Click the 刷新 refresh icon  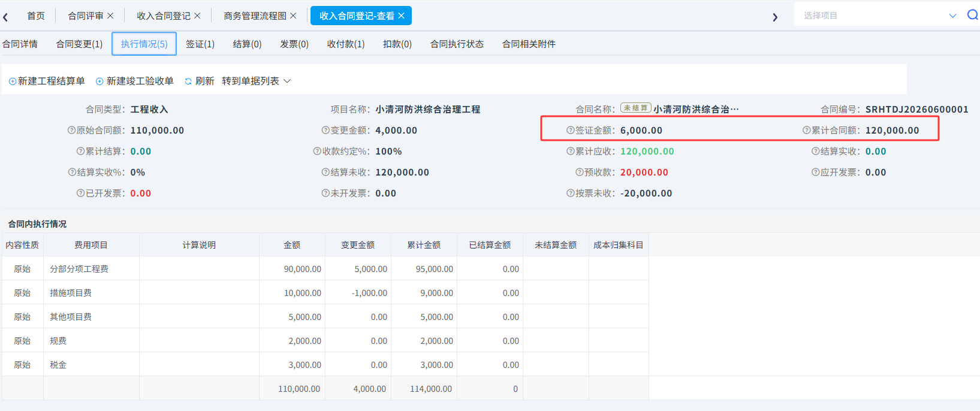click(188, 81)
